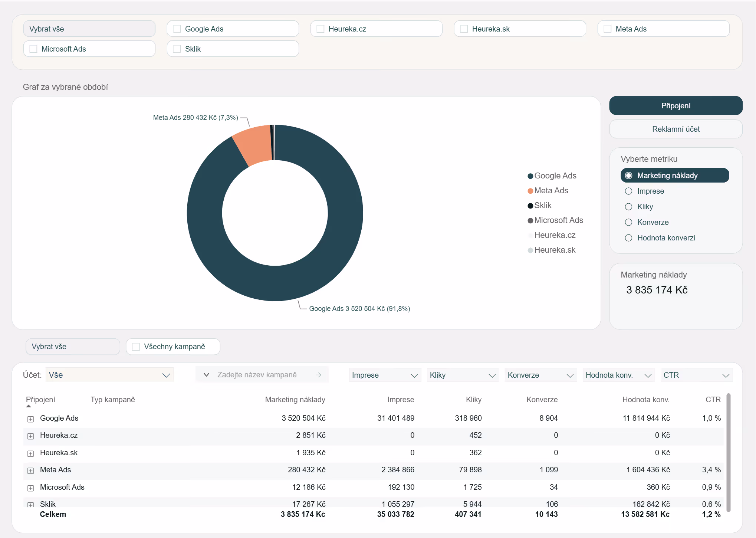The width and height of the screenshot is (756, 538).
Task: Click the arrow icon in campaign search field
Action: point(318,375)
